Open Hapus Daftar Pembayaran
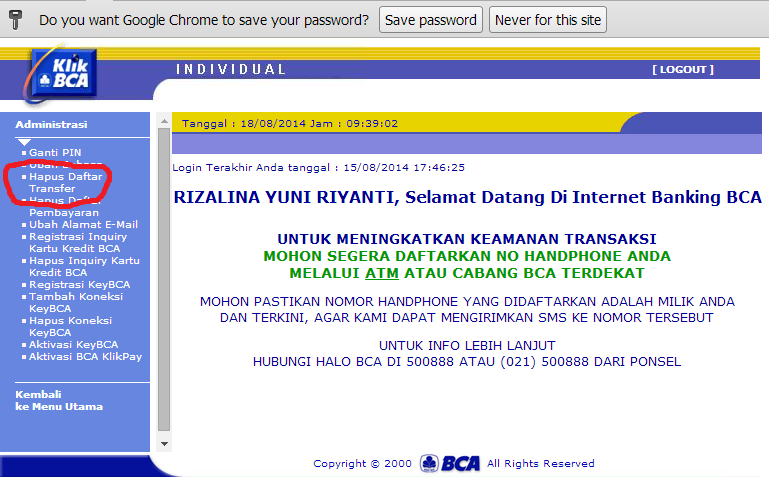 tap(64, 206)
